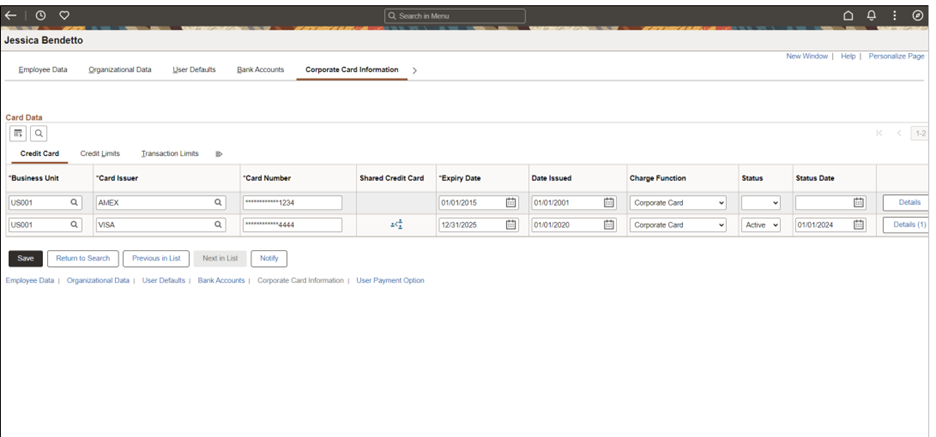Open empty Status dropdown in AMEX row

pos(761,203)
